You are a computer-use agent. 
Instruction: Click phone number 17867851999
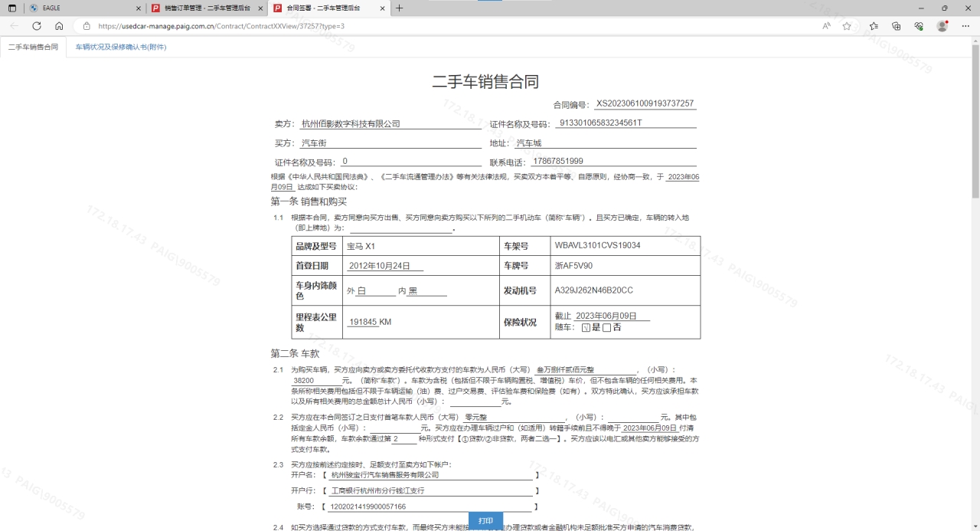coord(557,161)
